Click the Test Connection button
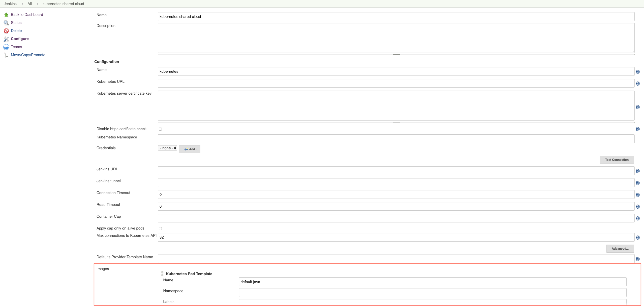This screenshot has height=306, width=644. tap(617, 160)
